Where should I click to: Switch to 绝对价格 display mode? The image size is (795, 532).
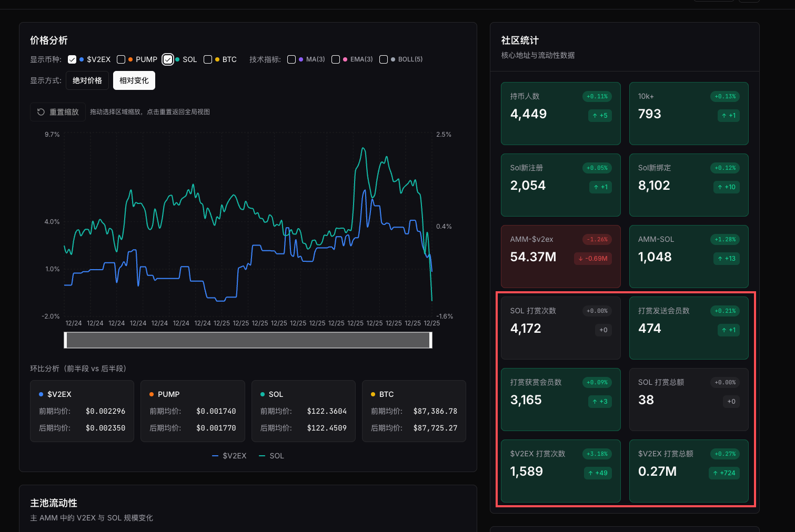pos(87,80)
